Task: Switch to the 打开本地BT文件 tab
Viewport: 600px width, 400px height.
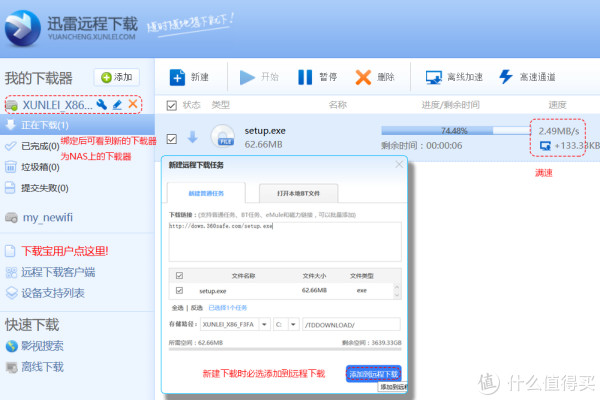Action: tap(298, 193)
